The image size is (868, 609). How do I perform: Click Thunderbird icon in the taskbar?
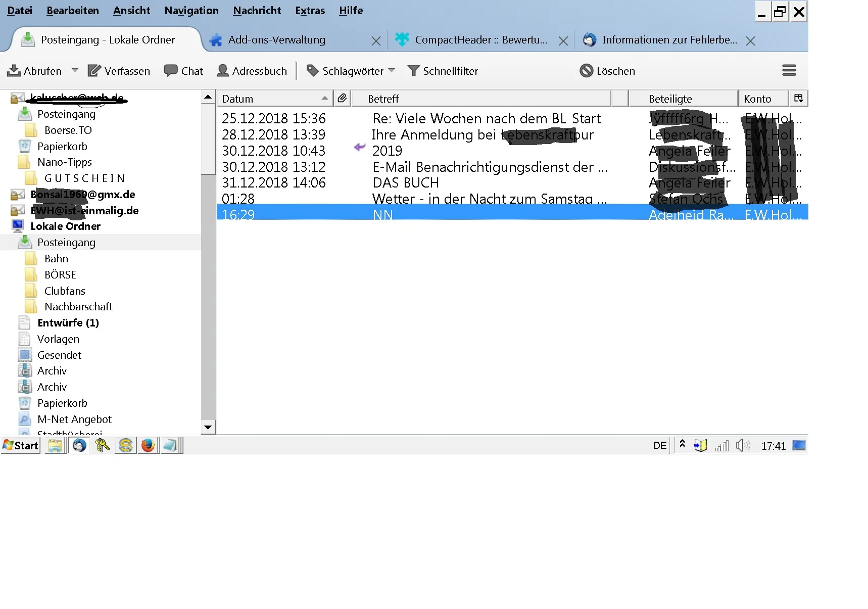(79, 445)
